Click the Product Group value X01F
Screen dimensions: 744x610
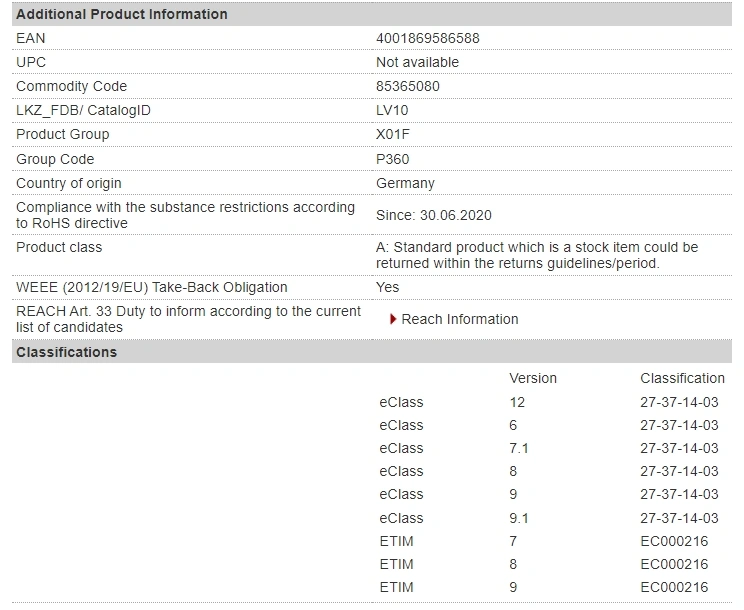(392, 135)
